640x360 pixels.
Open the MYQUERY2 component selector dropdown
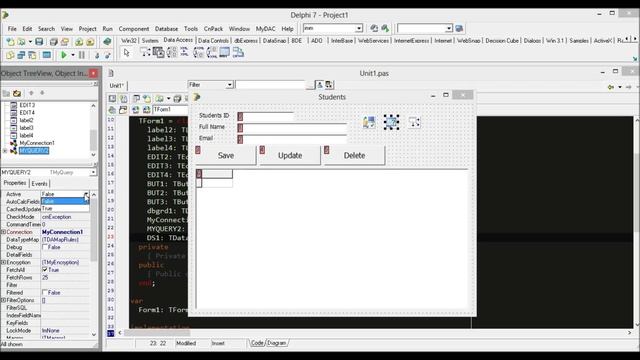pos(93,172)
